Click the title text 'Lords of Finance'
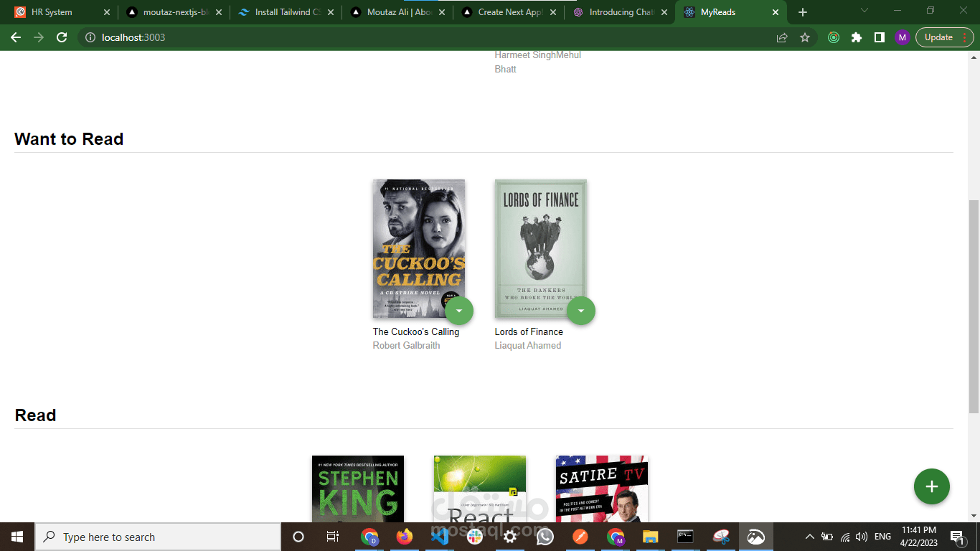This screenshot has height=551, width=980. [x=529, y=331]
